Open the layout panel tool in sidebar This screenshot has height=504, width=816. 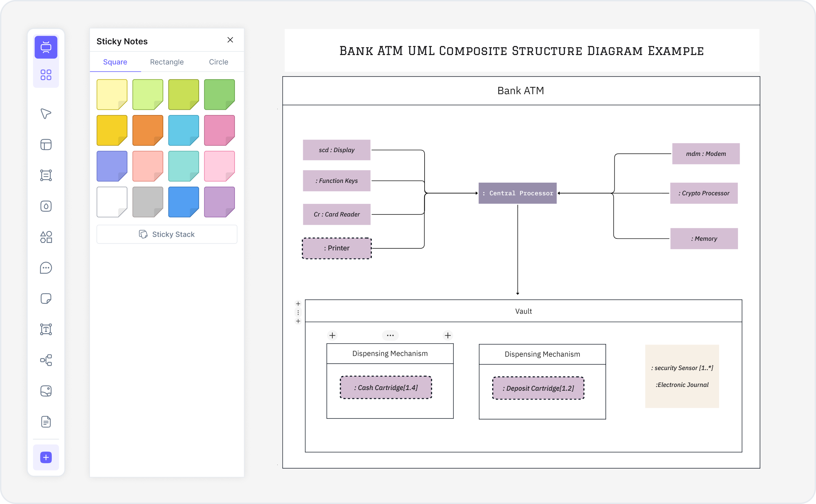pos(46,145)
